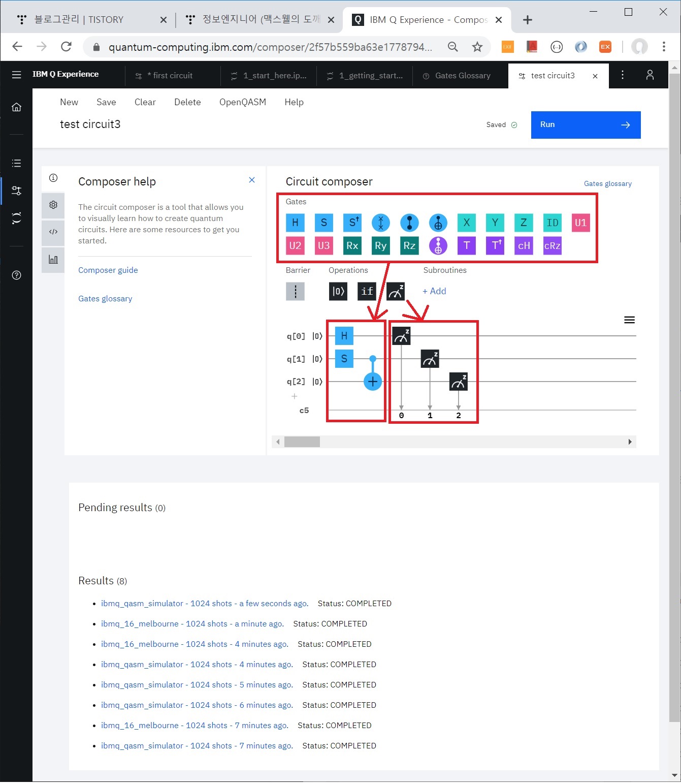Select the controlled-Z gate icon
This screenshot has height=784, width=681.
[x=409, y=223]
